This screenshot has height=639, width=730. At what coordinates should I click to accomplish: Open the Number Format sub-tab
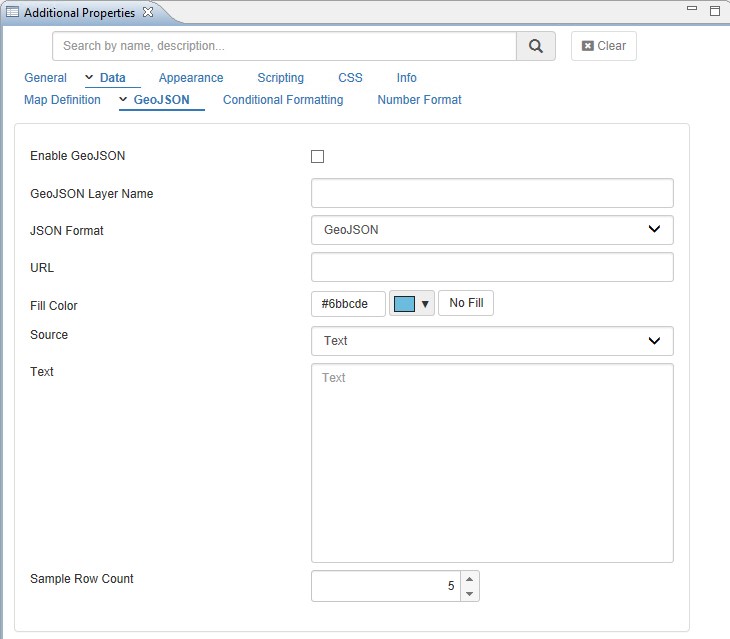pyautogui.click(x=419, y=100)
